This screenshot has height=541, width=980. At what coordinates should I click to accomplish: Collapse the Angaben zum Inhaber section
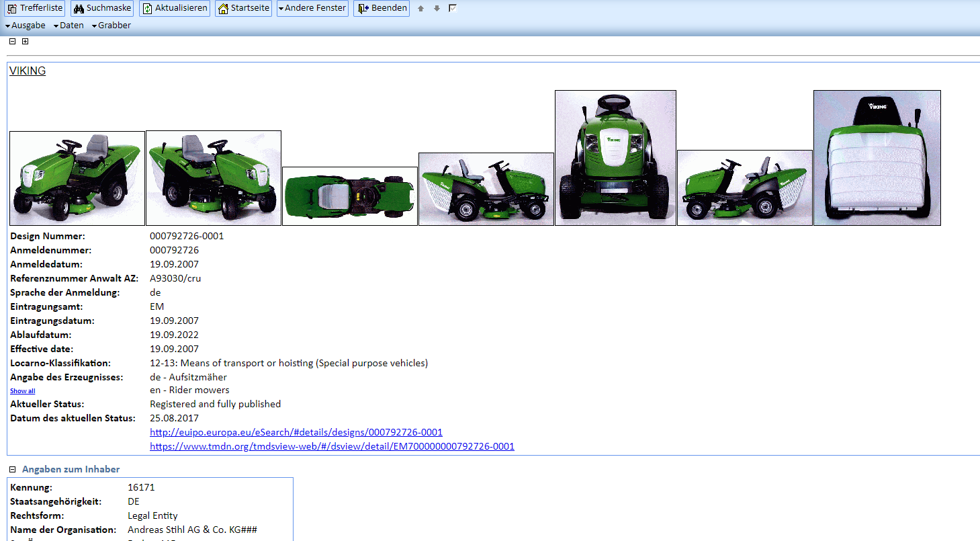pos(12,469)
